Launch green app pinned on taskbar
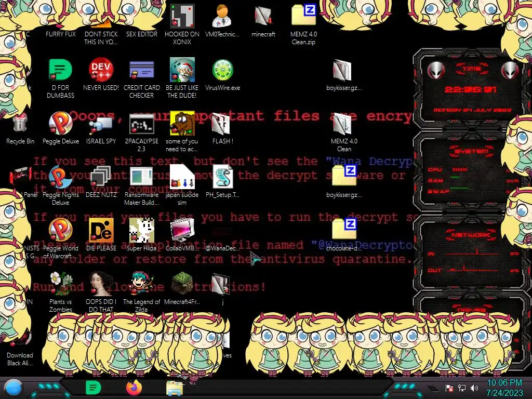 pos(93,388)
